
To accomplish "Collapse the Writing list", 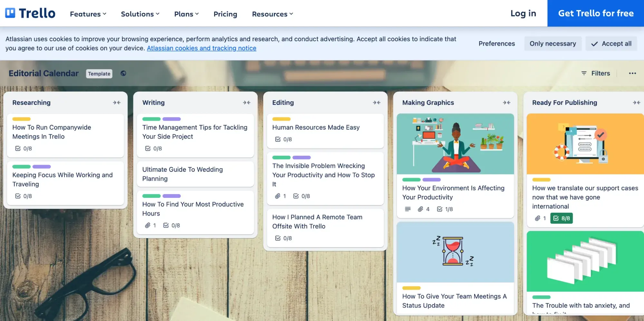I will tap(247, 102).
